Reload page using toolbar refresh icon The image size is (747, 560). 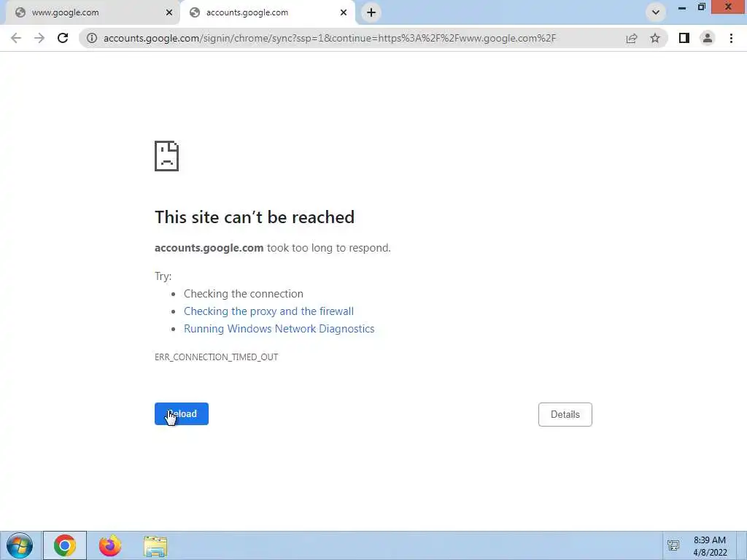point(63,38)
